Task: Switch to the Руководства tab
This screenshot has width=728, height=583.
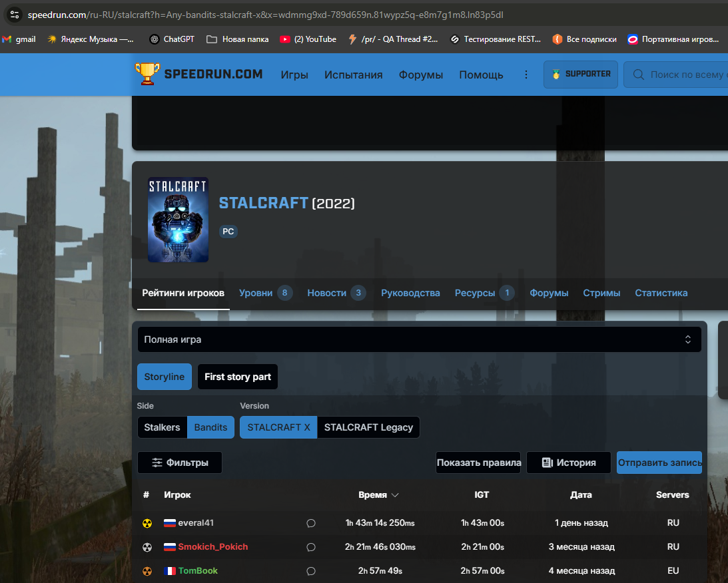Action: point(410,293)
